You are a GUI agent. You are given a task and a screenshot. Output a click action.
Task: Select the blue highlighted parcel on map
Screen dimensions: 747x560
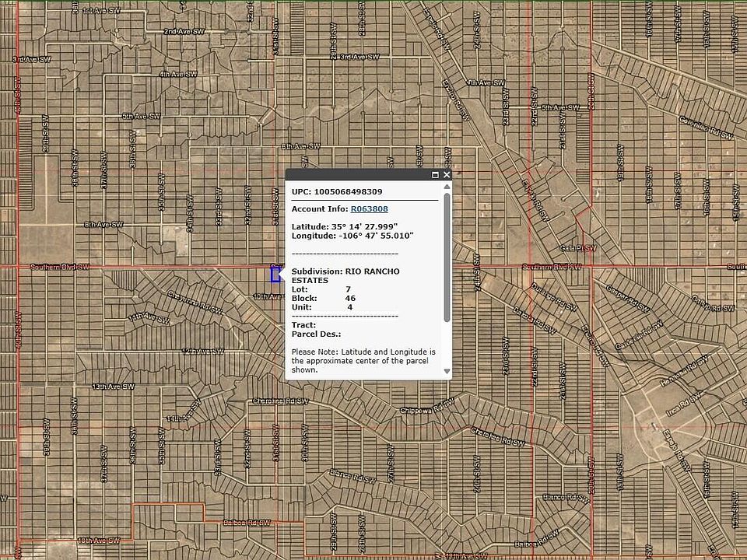click(275, 275)
